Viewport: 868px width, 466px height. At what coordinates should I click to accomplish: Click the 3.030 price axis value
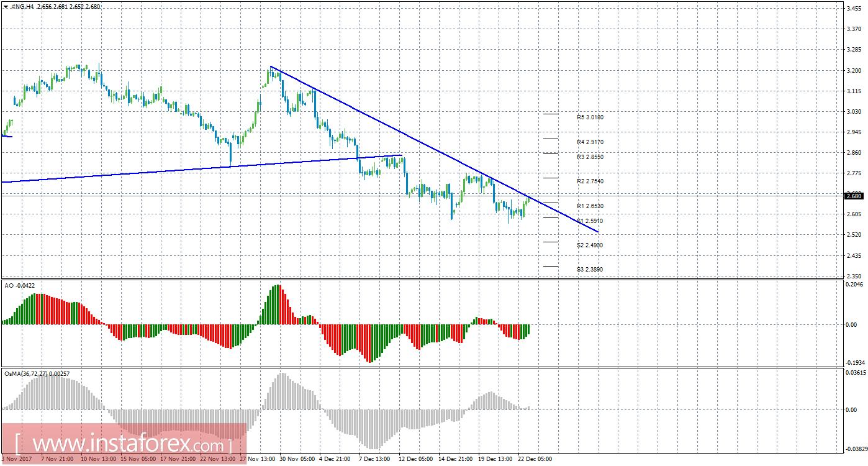point(854,111)
